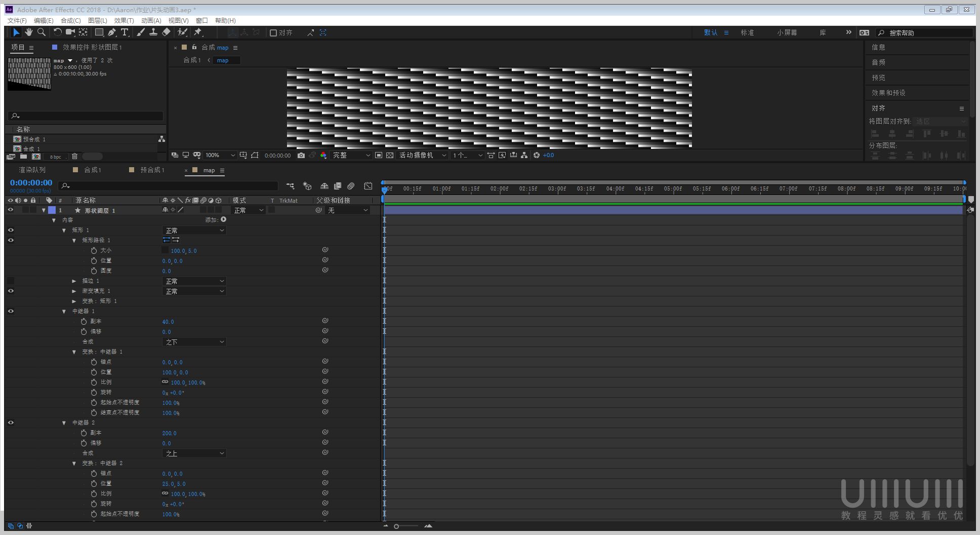Toggle region of interest in viewer
The image size is (980, 535).
coord(379,155)
